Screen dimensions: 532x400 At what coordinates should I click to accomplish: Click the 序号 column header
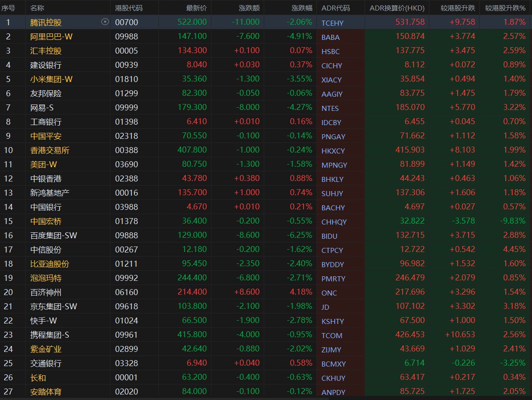click(x=9, y=8)
